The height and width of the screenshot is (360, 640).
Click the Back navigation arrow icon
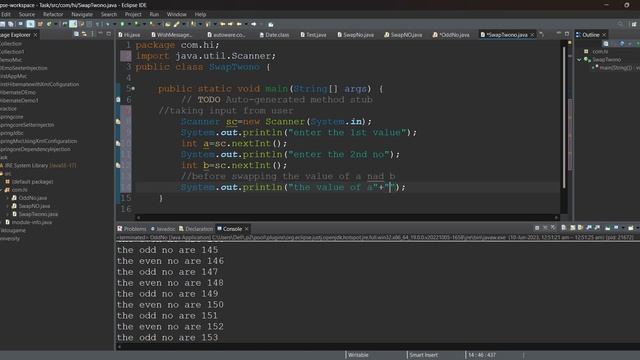[239, 24]
